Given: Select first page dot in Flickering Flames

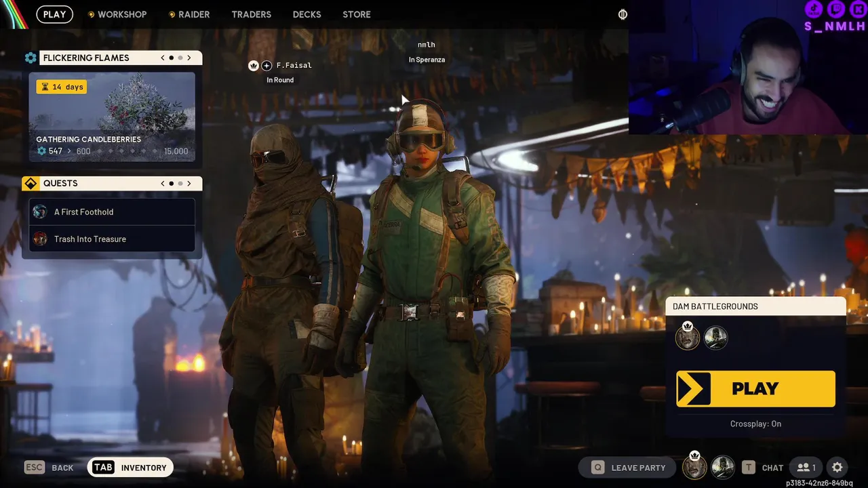Looking at the screenshot, I should (x=171, y=58).
